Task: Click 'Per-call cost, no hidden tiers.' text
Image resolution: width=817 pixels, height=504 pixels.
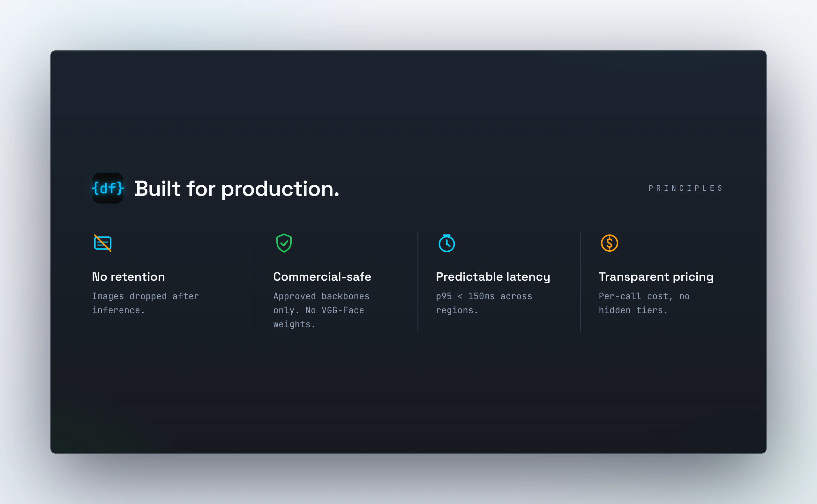Action: click(x=644, y=303)
